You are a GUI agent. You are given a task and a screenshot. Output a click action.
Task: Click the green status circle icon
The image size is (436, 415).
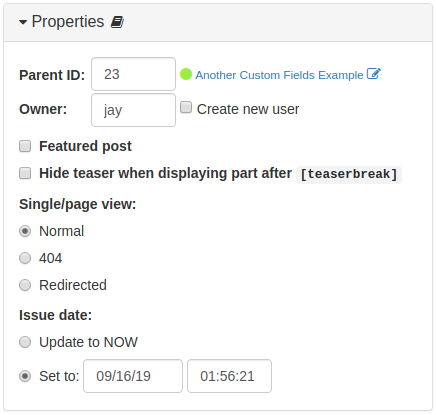tap(186, 74)
